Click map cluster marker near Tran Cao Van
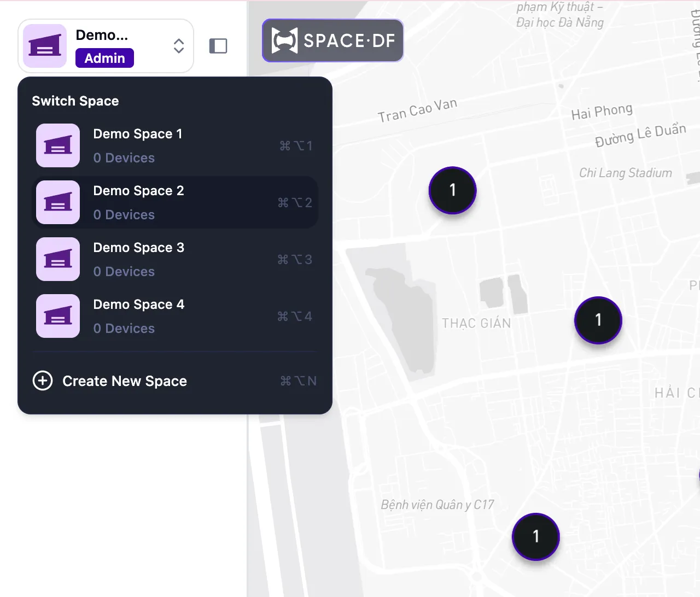Screen dimensions: 700x597 coord(452,190)
